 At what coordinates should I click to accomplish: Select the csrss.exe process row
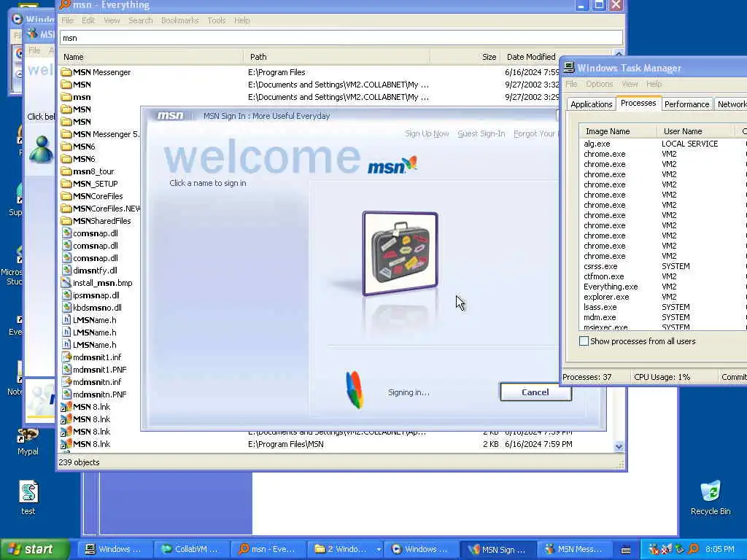click(x=662, y=266)
